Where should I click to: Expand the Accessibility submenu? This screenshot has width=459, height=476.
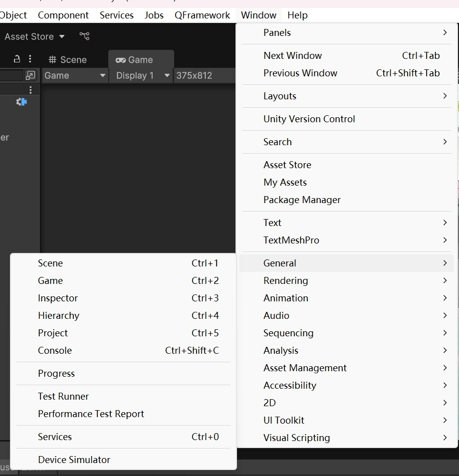347,385
